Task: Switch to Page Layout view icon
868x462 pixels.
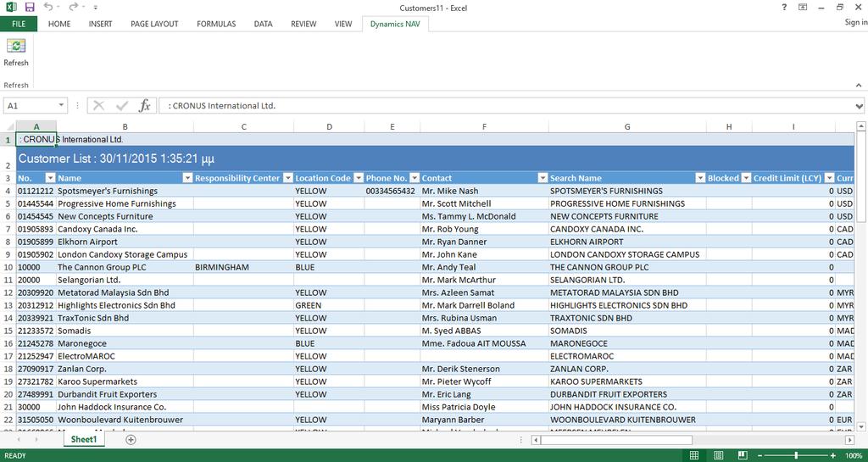Action: [719, 455]
